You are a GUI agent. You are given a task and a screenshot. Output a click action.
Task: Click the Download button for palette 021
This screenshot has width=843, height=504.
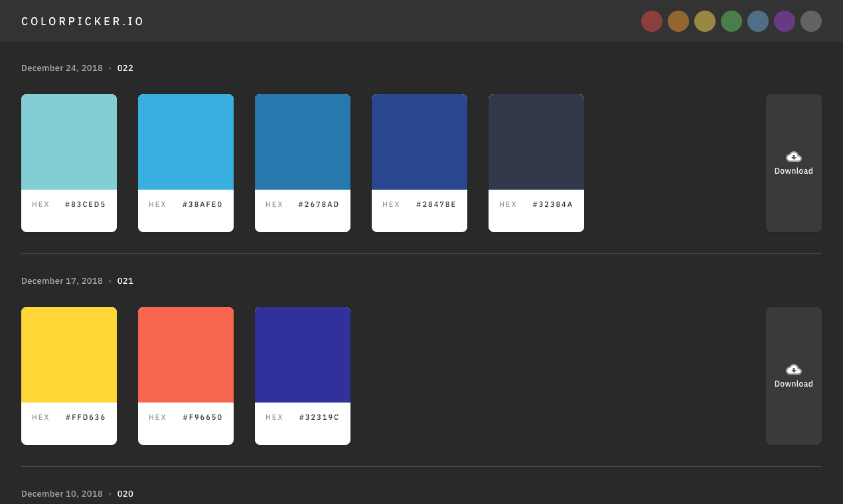point(793,383)
